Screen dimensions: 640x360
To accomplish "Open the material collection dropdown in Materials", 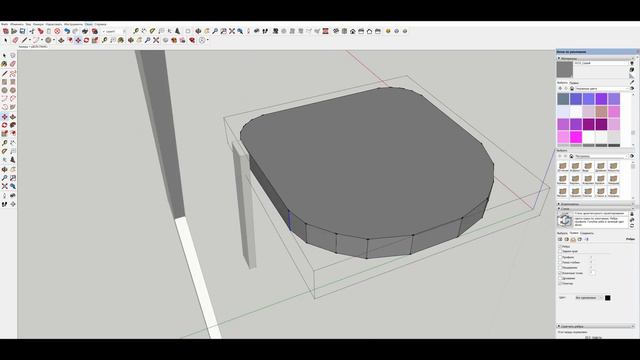I will pyautogui.click(x=602, y=88).
